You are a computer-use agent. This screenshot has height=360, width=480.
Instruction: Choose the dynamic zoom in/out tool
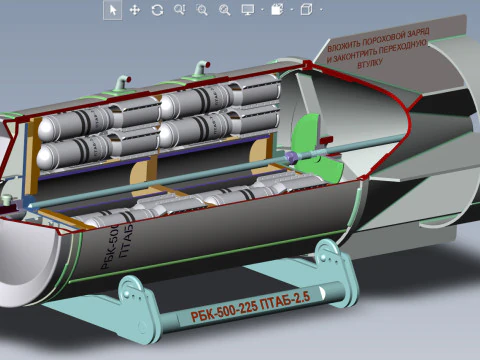tap(179, 10)
